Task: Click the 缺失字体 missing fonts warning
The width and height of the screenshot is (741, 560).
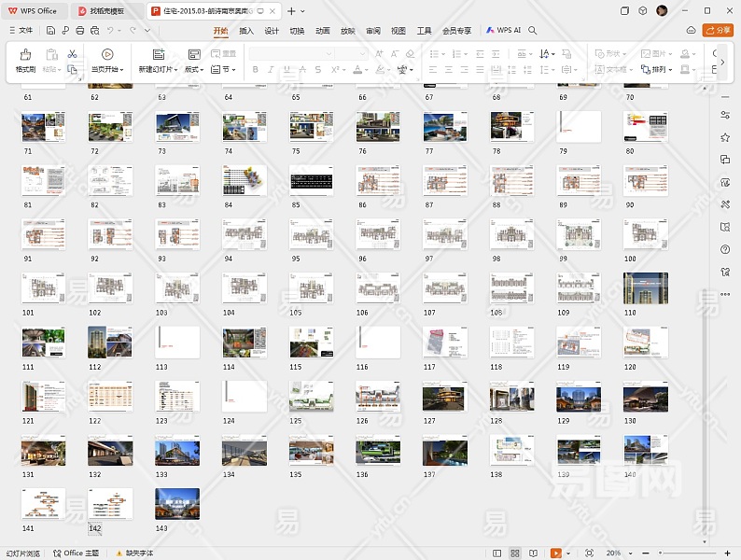Action: coord(134,553)
